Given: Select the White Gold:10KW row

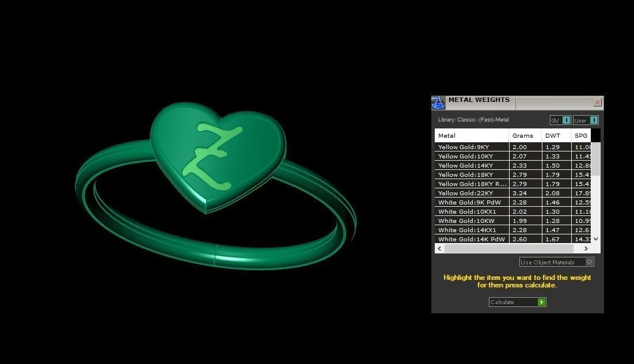Looking at the screenshot, I should coord(512,221).
